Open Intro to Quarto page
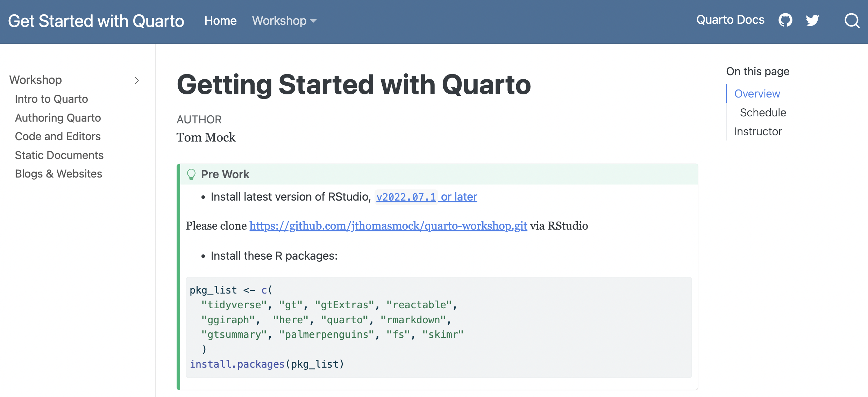Image resolution: width=868 pixels, height=397 pixels. coord(51,99)
